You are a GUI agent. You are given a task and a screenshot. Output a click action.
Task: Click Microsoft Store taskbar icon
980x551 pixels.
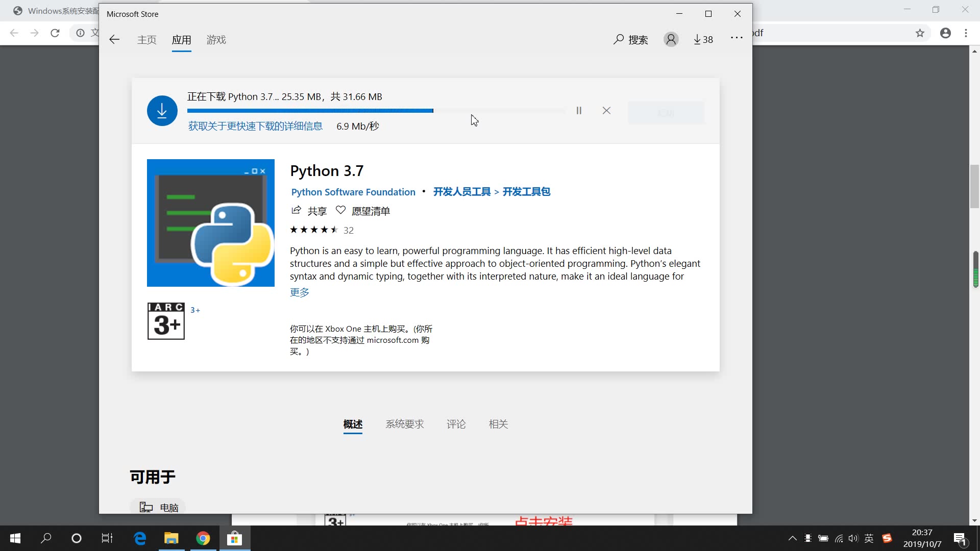click(x=235, y=538)
